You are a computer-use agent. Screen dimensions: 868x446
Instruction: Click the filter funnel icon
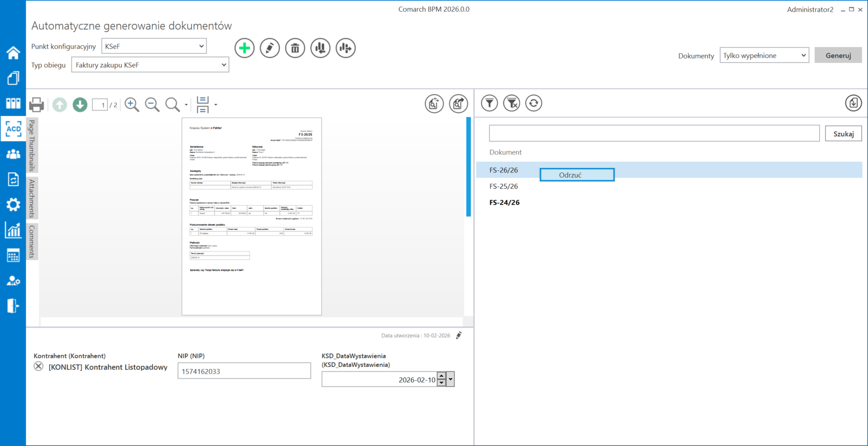tap(489, 103)
